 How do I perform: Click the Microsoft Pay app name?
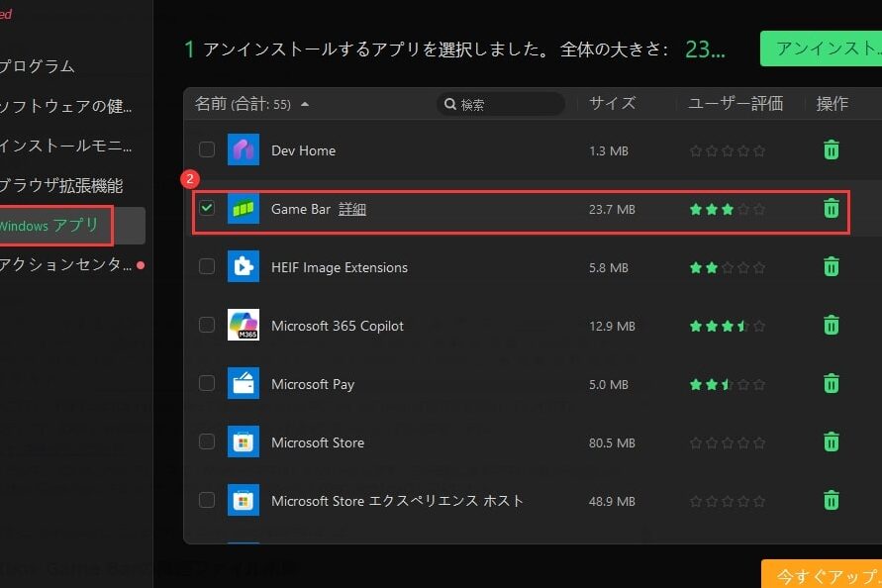313,384
